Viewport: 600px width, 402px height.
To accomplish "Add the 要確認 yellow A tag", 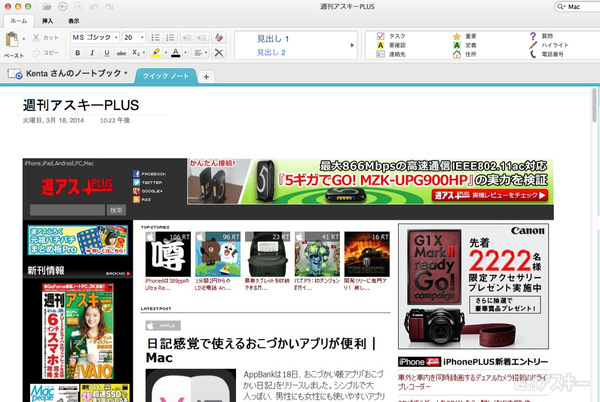I will pyautogui.click(x=391, y=45).
